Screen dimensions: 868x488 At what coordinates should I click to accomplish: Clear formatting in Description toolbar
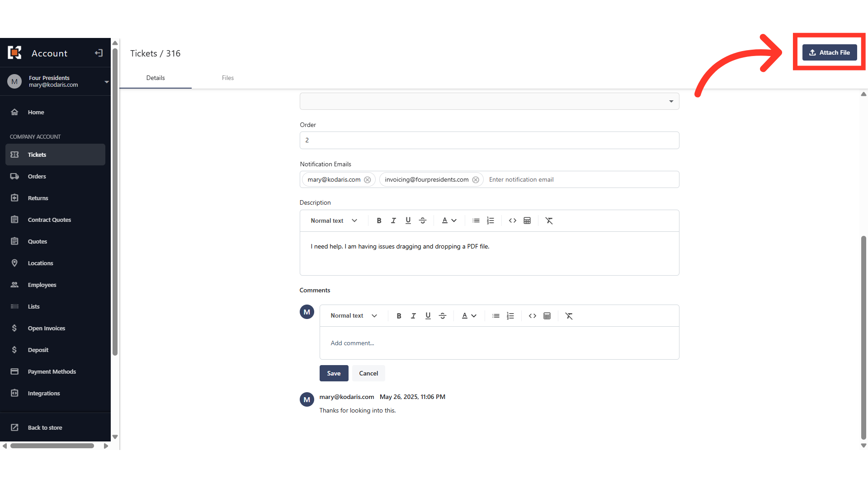click(549, 221)
